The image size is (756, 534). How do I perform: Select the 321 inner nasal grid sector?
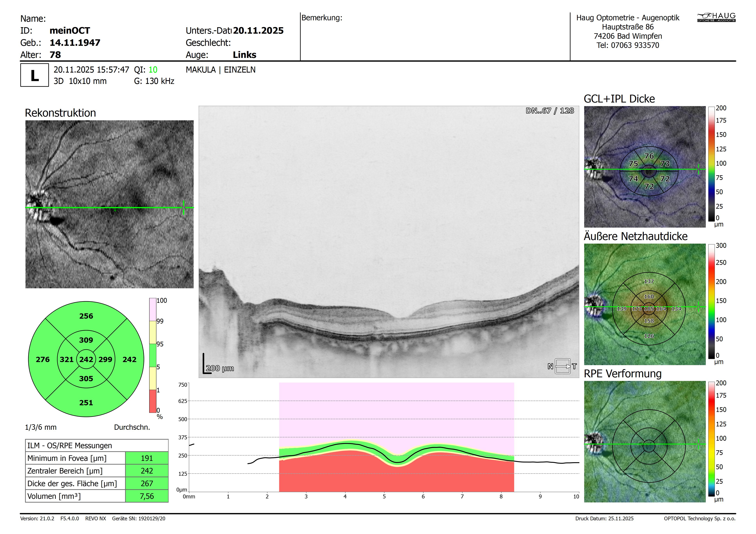67,359
